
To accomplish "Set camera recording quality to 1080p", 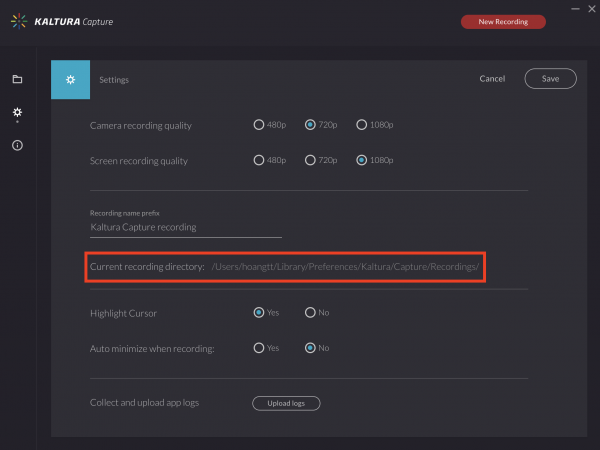I will tap(362, 125).
